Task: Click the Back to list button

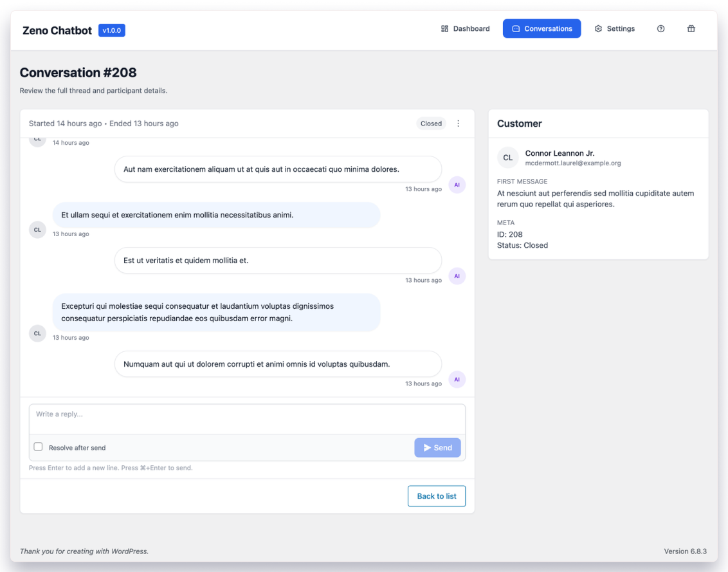Action: [436, 496]
